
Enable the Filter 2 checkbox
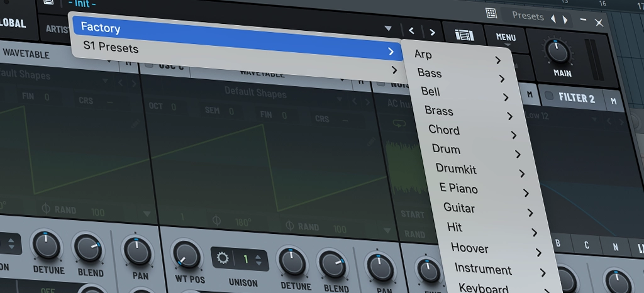548,96
